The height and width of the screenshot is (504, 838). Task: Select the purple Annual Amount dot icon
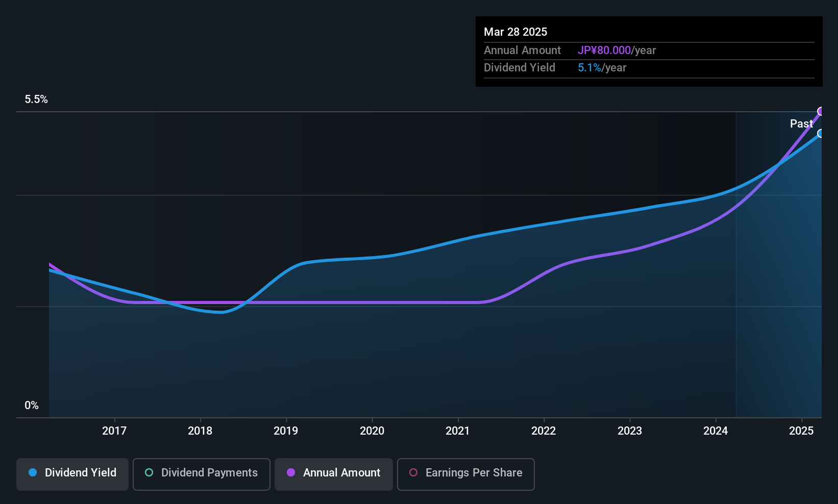290,473
